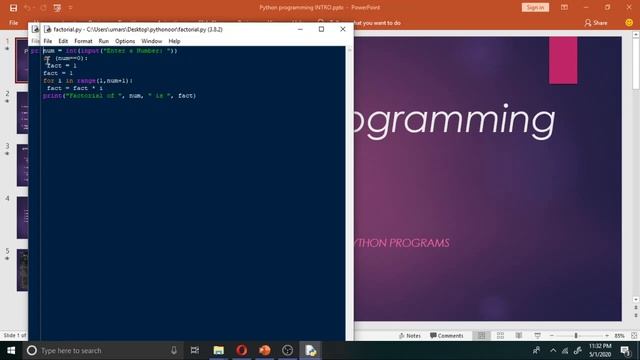
Task: Click Share button in PowerPoint
Action: pos(596,23)
